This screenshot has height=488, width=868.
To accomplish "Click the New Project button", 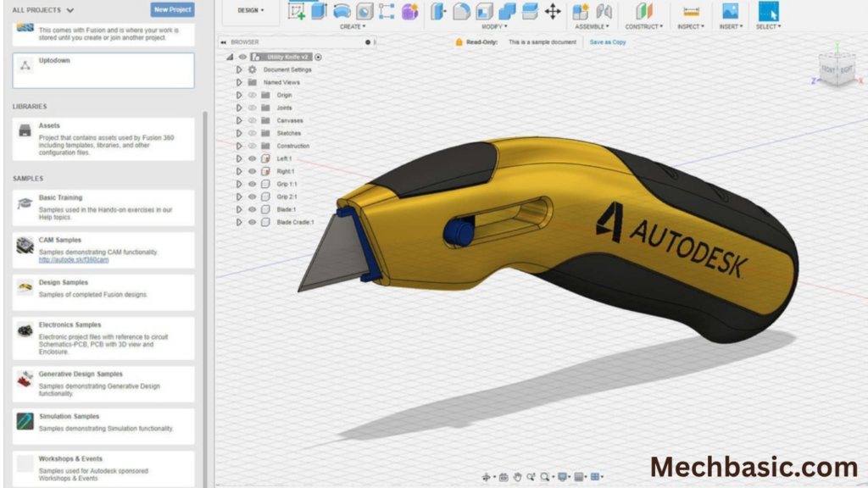I will [x=172, y=9].
